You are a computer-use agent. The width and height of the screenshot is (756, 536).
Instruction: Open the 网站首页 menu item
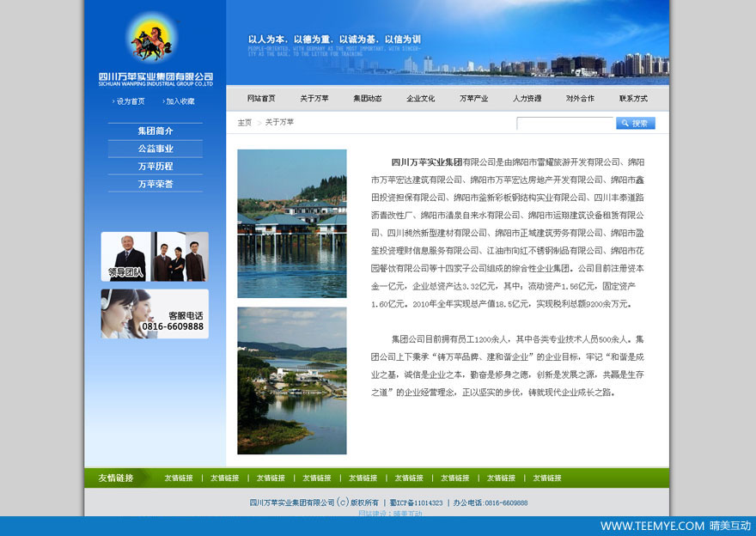261,99
